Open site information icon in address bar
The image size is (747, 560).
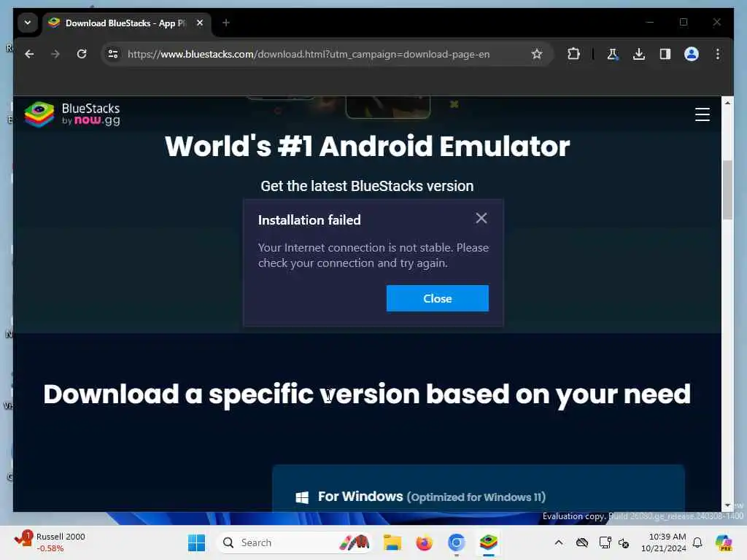(x=113, y=54)
